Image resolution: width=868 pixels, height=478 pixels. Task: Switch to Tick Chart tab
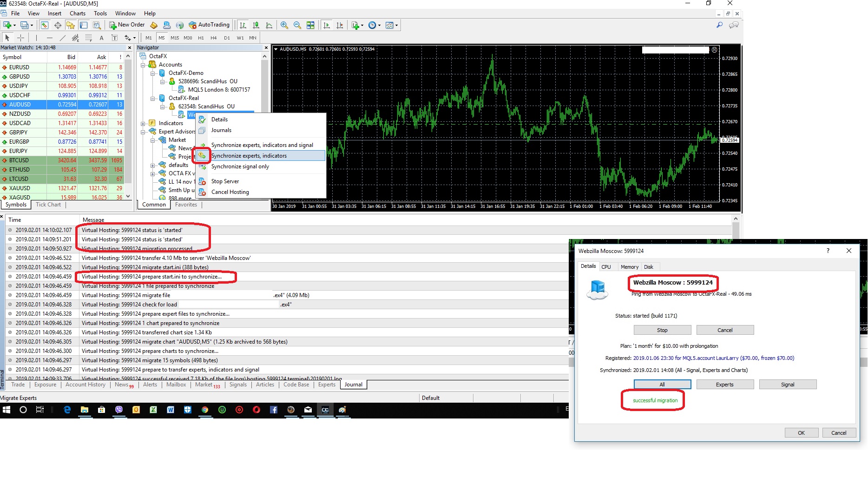coord(48,205)
